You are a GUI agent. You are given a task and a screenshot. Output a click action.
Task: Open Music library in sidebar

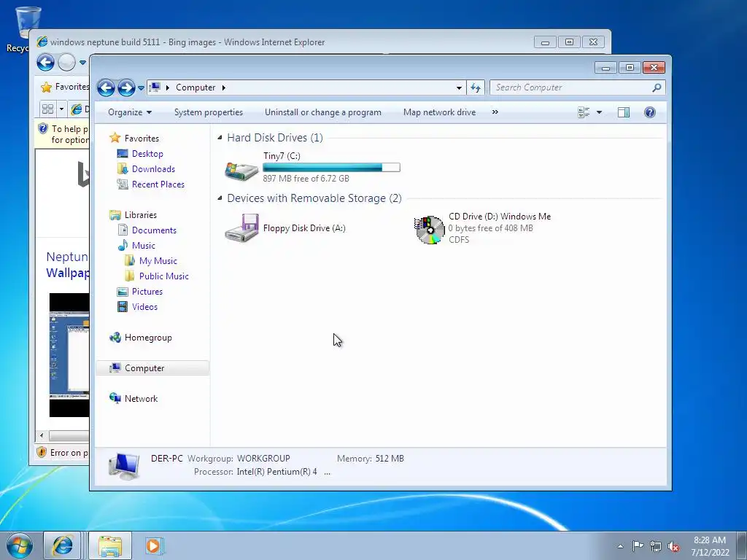144,246
